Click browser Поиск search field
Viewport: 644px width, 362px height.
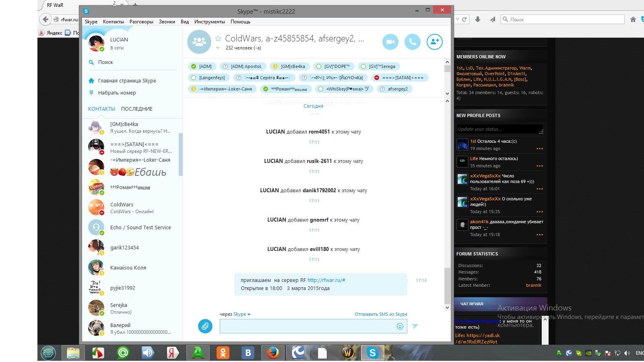pos(563,19)
